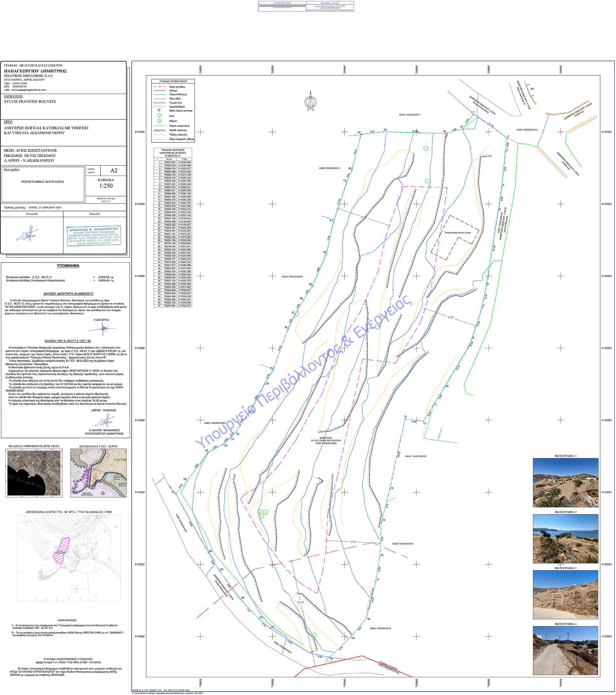This screenshot has width=616, height=695.
Task: Click the label ΚΑΕΚ 100420912011
Action: pos(329,168)
